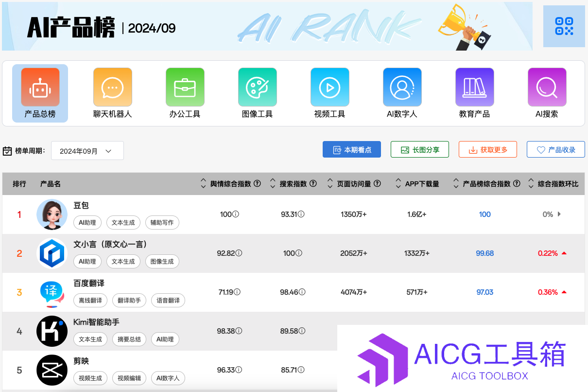
Task: Click the 剪映 product logo
Action: point(52,370)
